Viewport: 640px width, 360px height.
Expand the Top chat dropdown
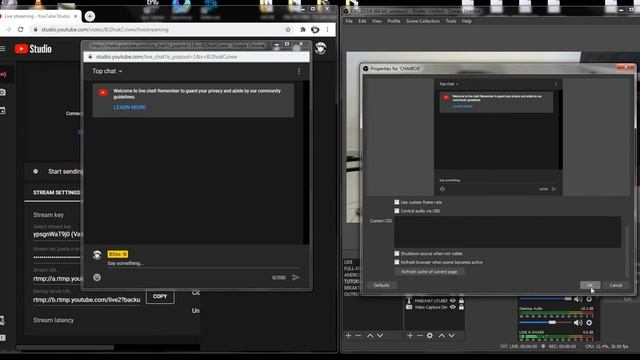[107, 71]
